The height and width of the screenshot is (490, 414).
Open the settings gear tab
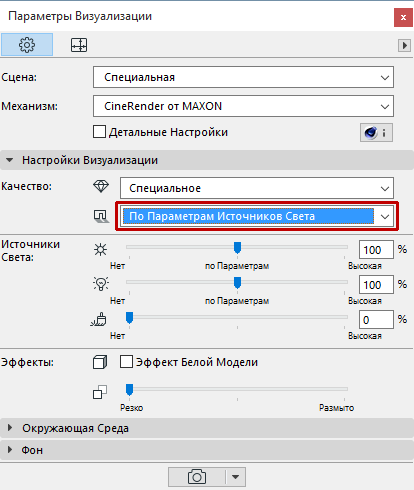pyautogui.click(x=27, y=44)
